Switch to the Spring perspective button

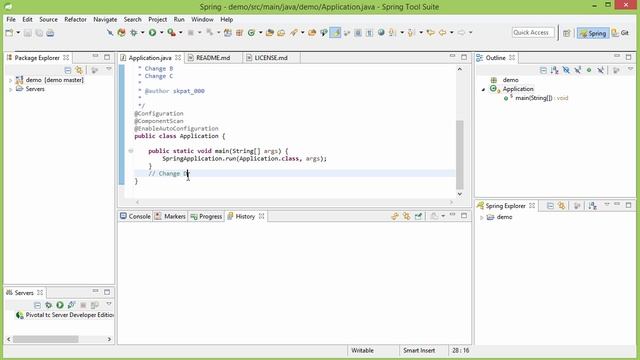coord(593,33)
